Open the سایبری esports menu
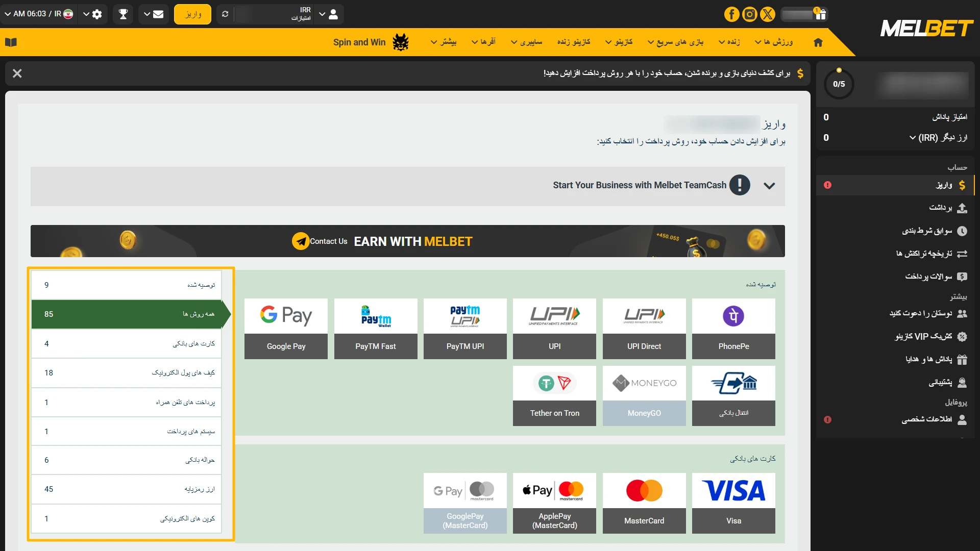980x551 pixels. 526,42
